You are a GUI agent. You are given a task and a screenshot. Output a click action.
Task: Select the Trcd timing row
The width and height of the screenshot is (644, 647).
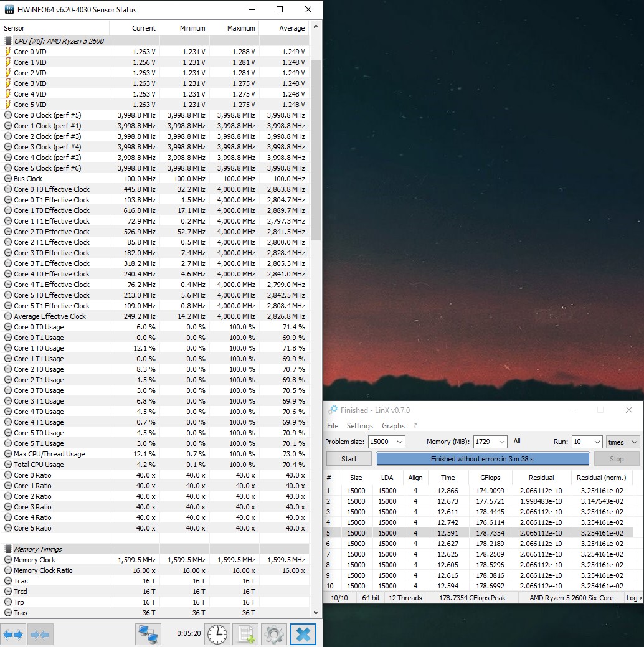[155, 592]
